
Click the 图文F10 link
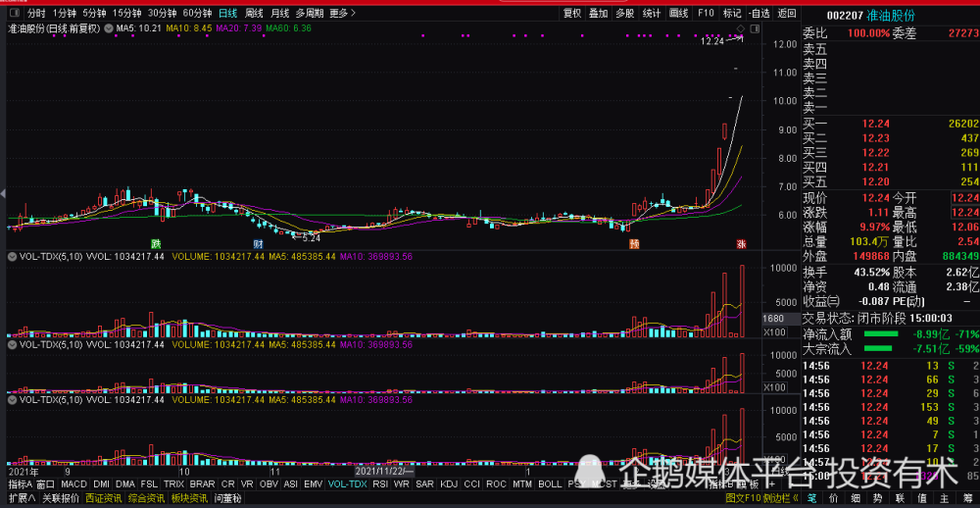click(744, 498)
